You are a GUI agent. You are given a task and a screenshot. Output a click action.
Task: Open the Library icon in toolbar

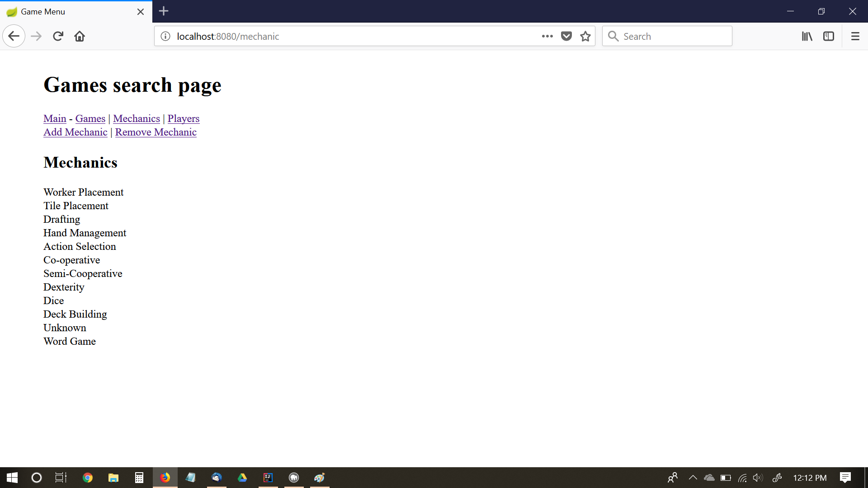[x=807, y=36]
